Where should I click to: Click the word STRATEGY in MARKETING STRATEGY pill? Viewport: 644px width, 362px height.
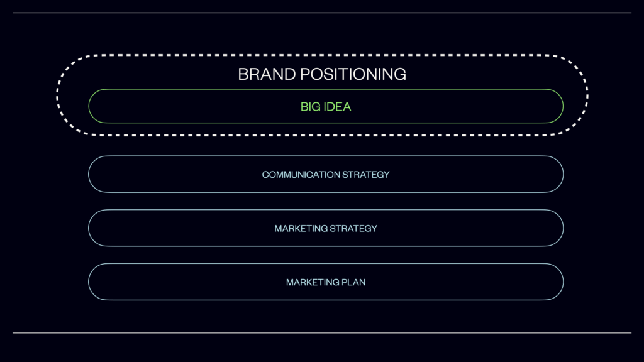click(353, 228)
